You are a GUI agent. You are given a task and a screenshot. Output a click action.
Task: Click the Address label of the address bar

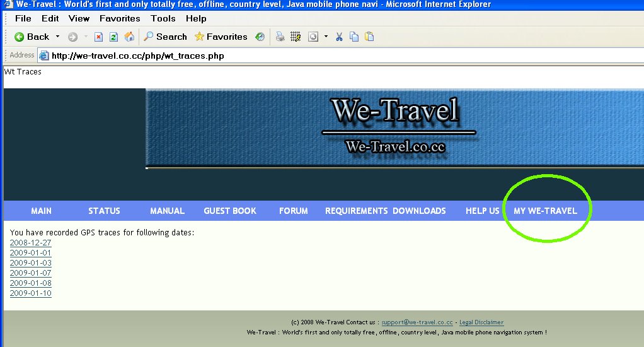pyautogui.click(x=22, y=55)
